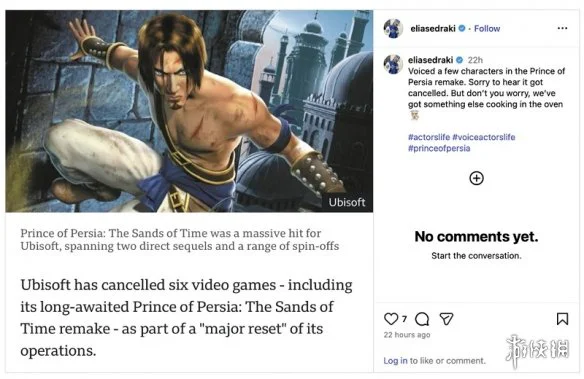Follow eliasedraki account
This screenshot has width=584, height=379.
click(487, 29)
